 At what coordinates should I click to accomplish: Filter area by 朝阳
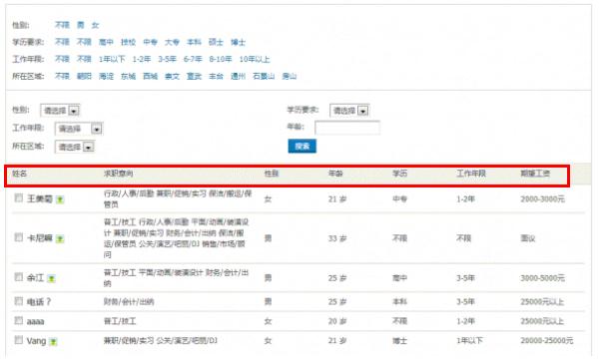pyautogui.click(x=84, y=76)
